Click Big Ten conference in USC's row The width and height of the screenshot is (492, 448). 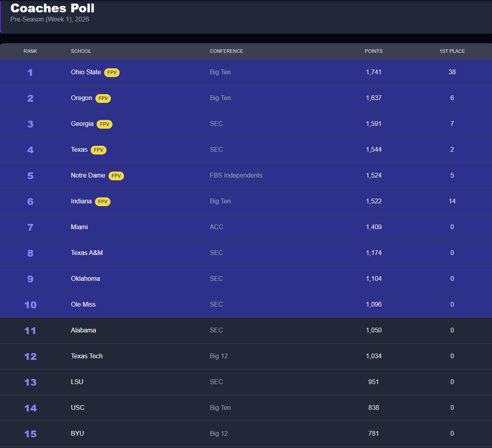click(220, 407)
